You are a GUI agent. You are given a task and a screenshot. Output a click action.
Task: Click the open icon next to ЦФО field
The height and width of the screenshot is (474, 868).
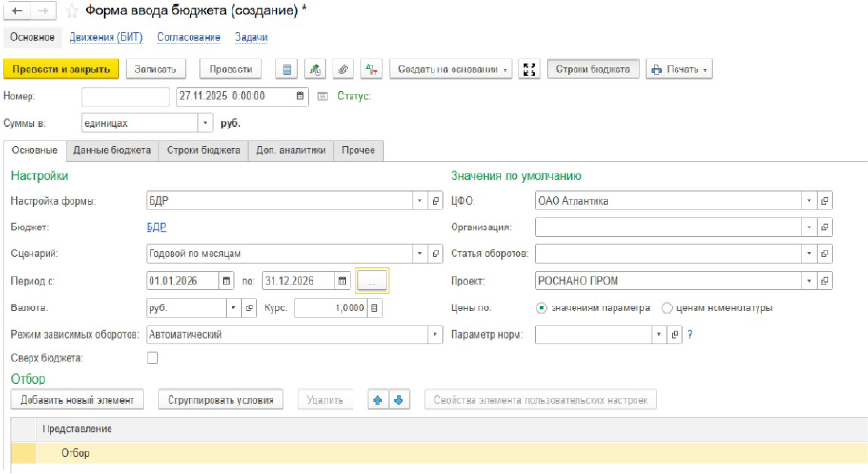point(825,201)
